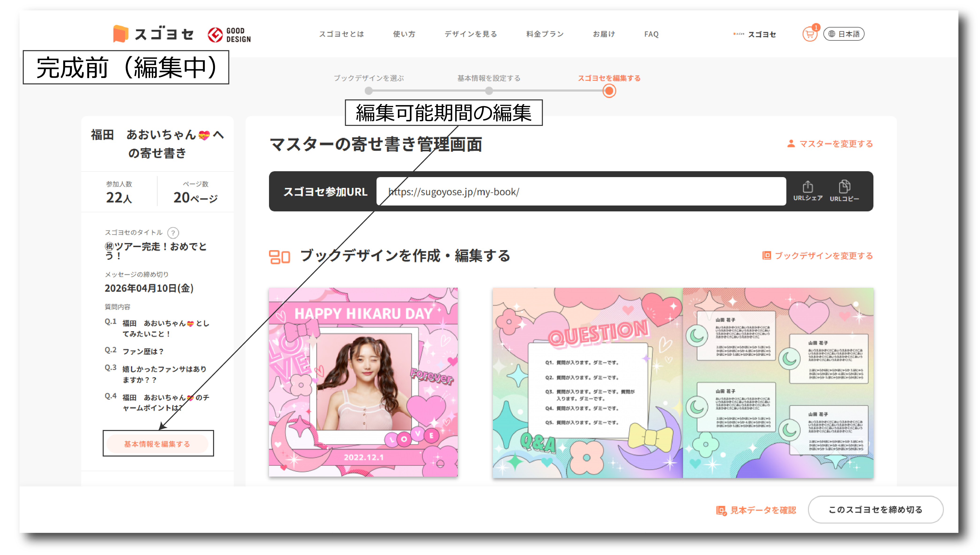Open the デザインを見る menu item

click(471, 34)
